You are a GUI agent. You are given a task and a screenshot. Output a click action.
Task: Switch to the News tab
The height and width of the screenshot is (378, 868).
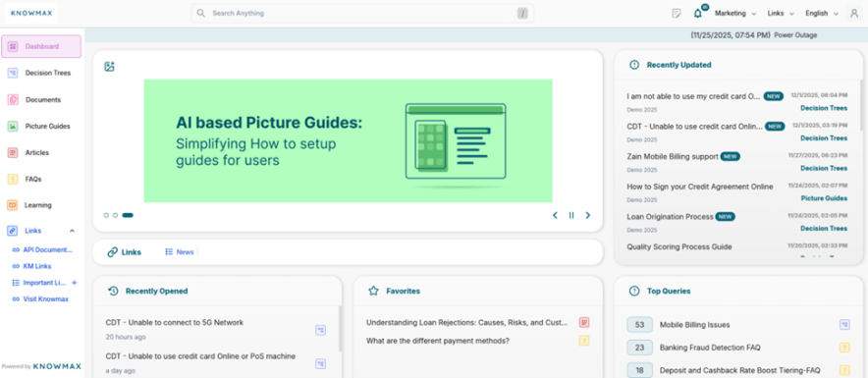180,251
